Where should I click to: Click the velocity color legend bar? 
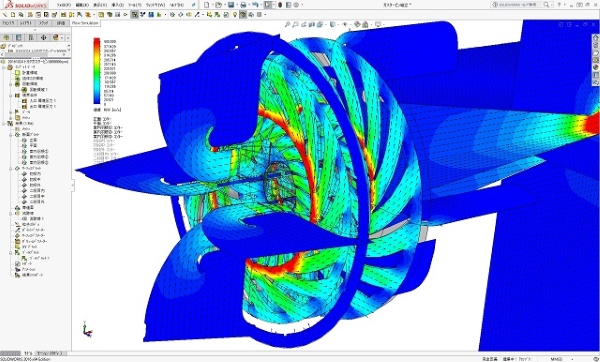[97, 71]
